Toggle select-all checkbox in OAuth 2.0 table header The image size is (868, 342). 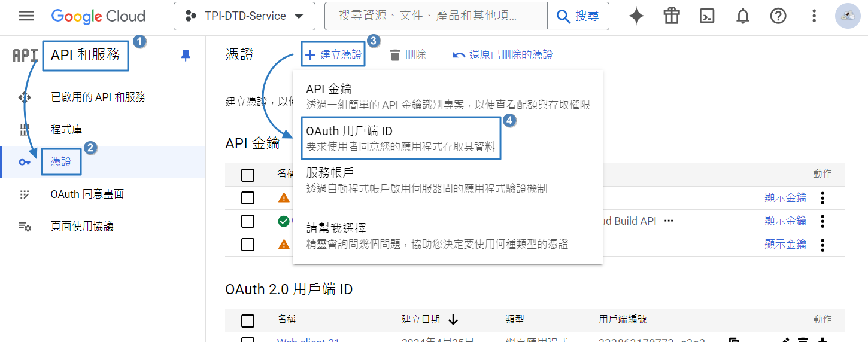(248, 320)
